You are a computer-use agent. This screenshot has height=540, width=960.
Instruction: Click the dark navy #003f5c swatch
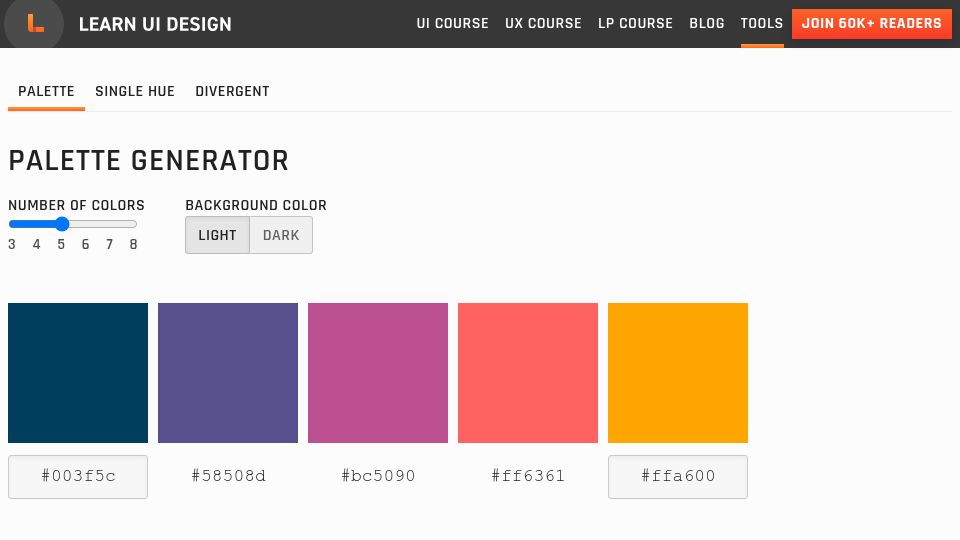point(78,373)
